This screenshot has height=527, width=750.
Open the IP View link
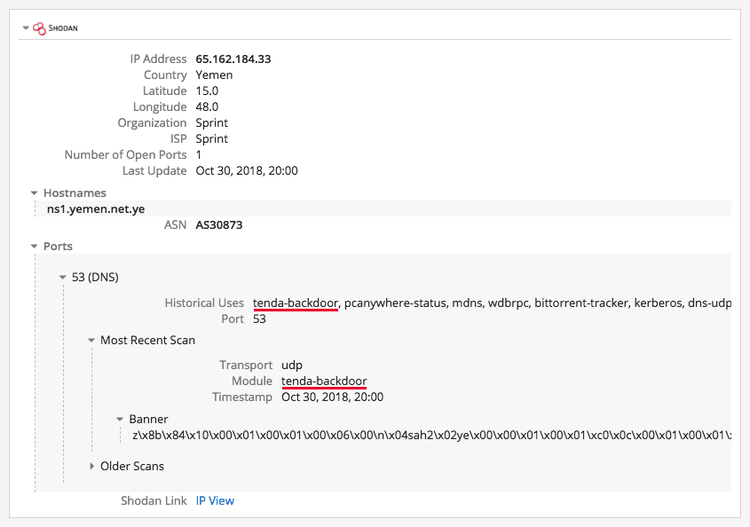(215, 500)
